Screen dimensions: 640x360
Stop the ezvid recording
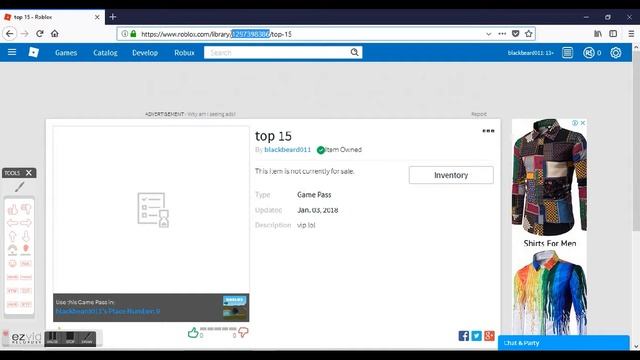[x=70, y=338]
